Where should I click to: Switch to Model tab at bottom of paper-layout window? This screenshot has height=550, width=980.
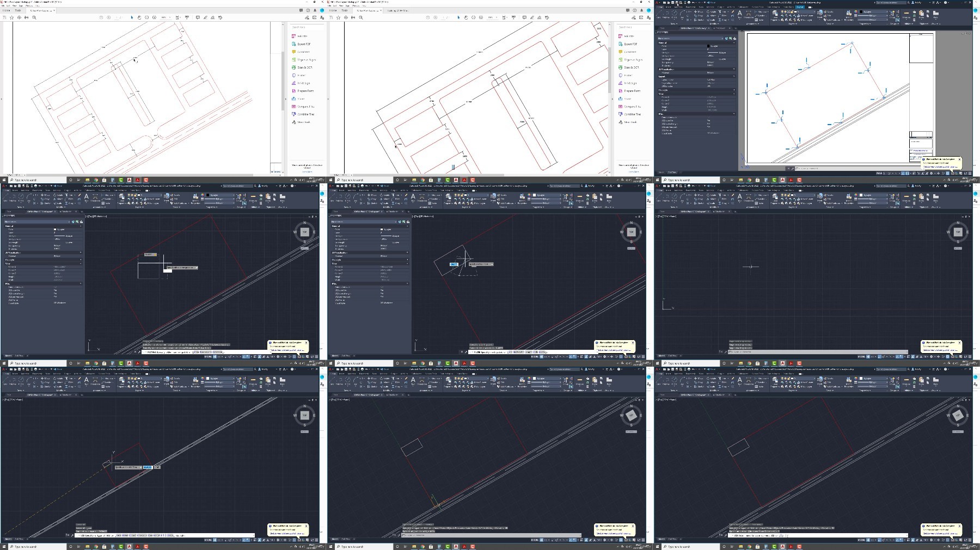click(x=662, y=173)
